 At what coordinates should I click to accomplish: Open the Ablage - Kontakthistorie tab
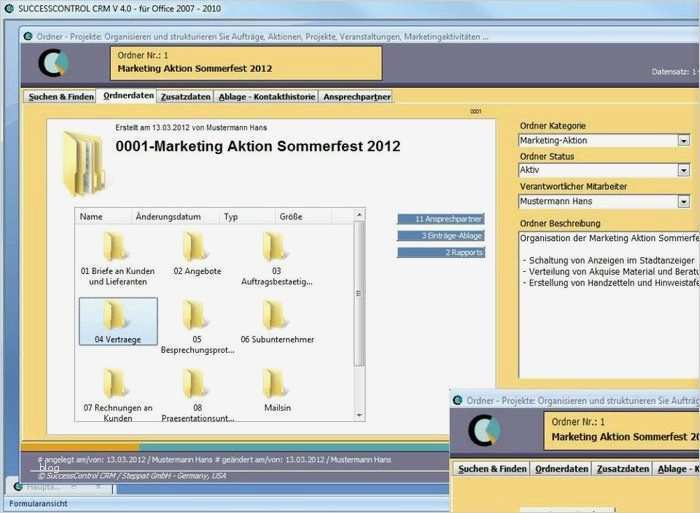click(266, 97)
